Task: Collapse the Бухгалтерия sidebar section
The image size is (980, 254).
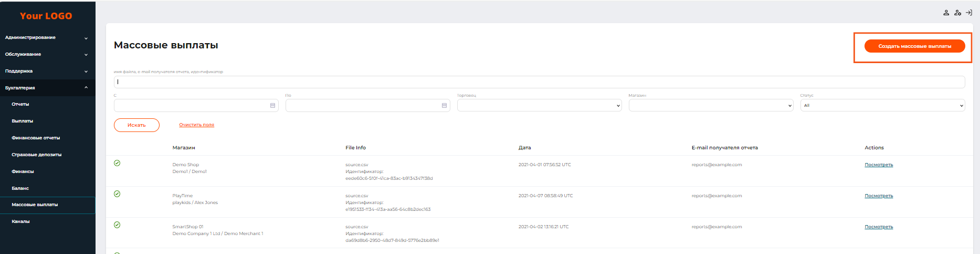Action: pos(46,88)
